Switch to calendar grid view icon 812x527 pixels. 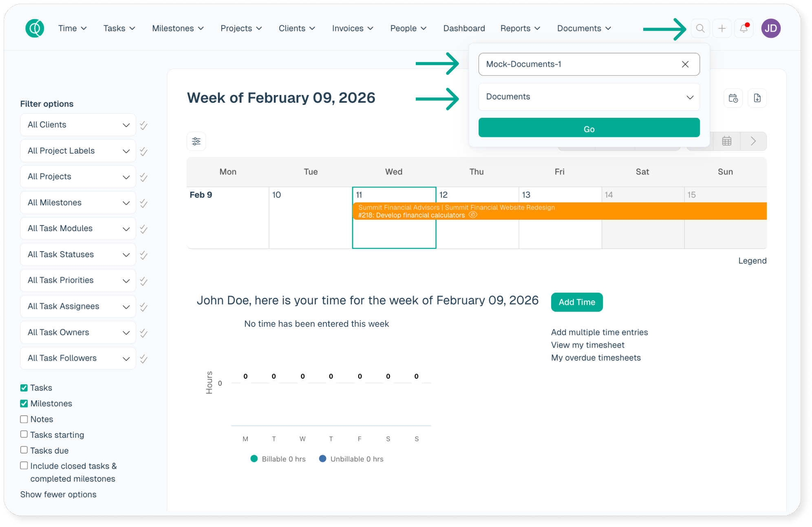[x=726, y=141]
